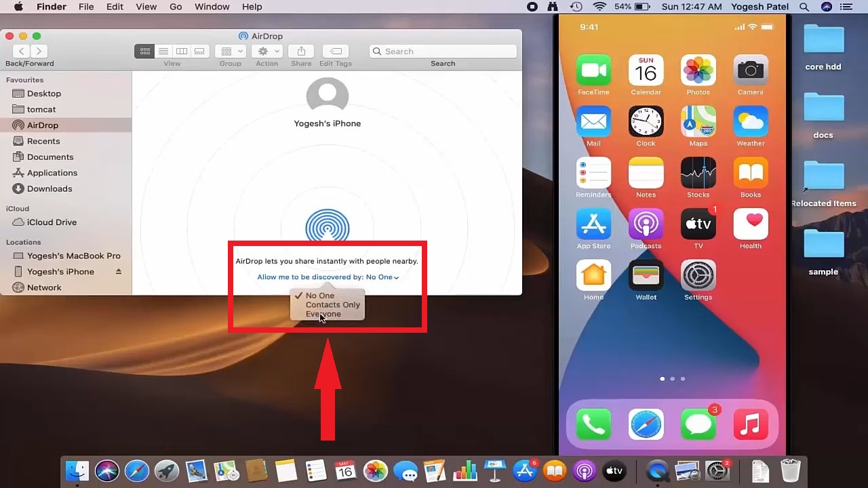Open the Yogesh Patel user menu
This screenshot has height=488, width=868.
coord(759,7)
